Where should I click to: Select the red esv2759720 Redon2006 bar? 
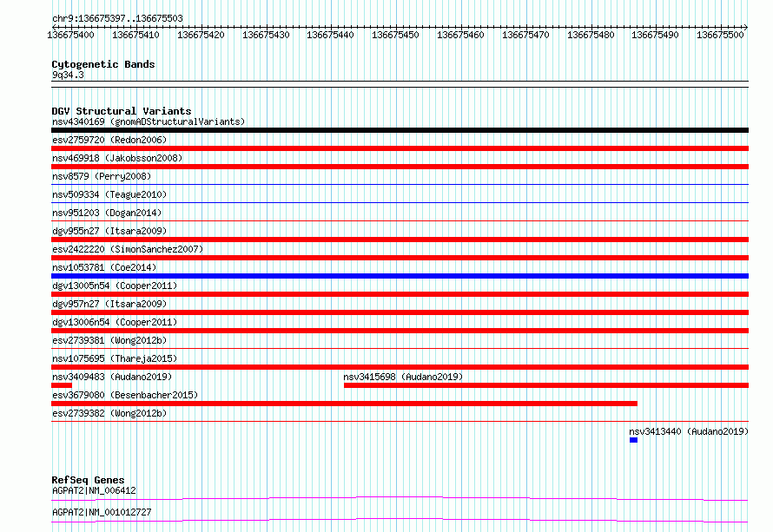click(x=400, y=148)
